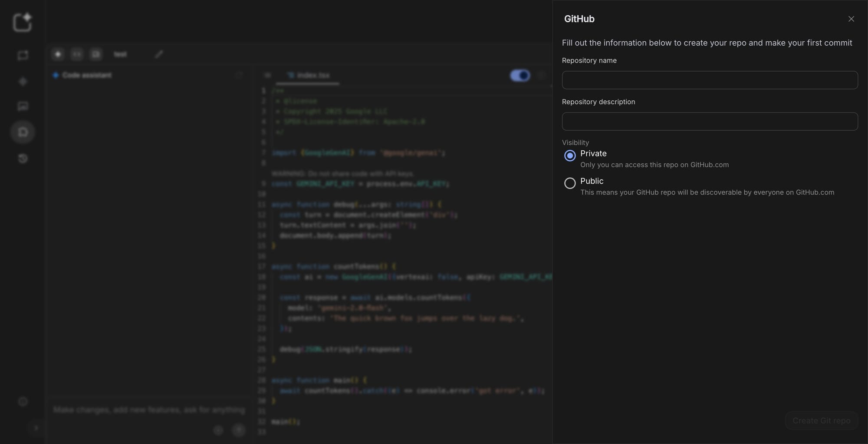
Task: Switch off the blue toggle above the code editor
Action: pos(520,75)
